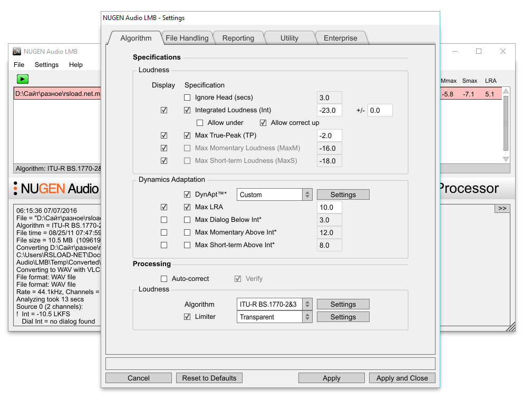Open the Help menu in main window
532x400 pixels.
point(75,65)
